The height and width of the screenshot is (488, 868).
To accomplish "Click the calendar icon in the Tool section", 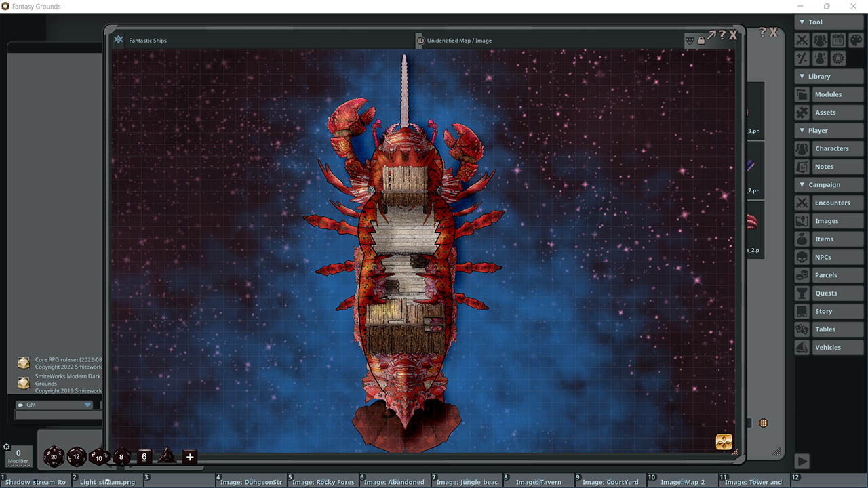I will [x=837, y=39].
